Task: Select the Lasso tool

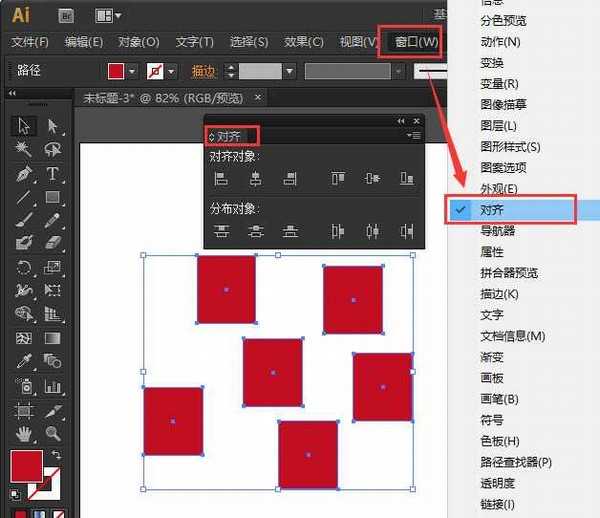Action: [x=52, y=150]
